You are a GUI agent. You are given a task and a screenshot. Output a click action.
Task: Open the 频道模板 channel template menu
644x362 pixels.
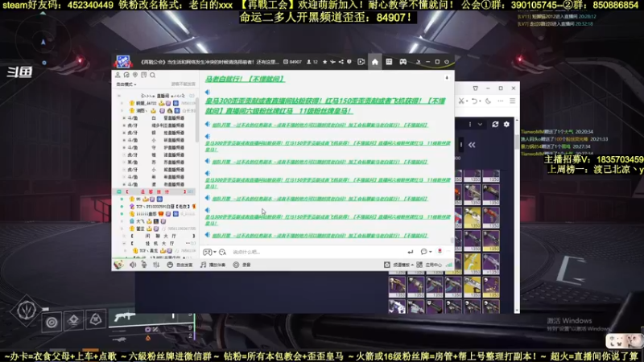398,265
